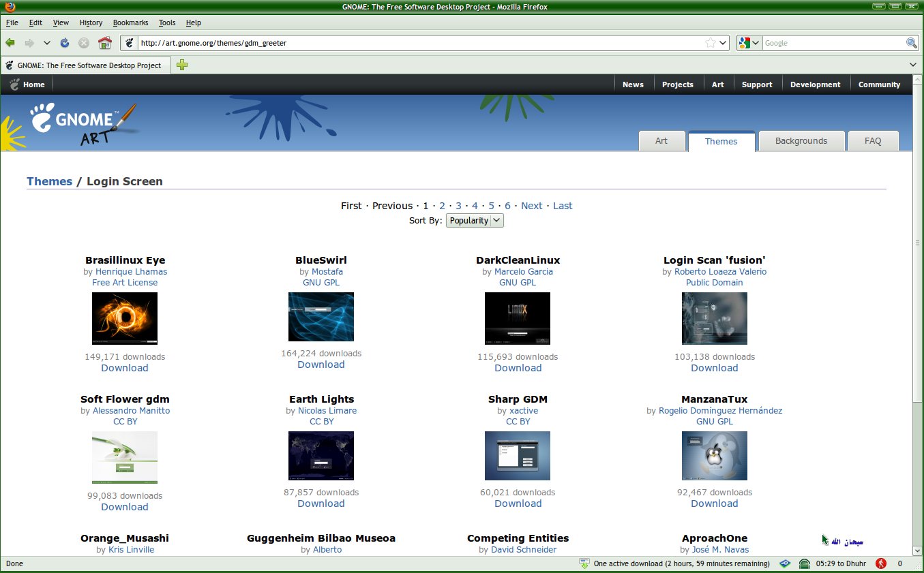Viewport: 924px width, 573px height.
Task: Navigate back using the back arrow icon
Action: click(x=10, y=42)
